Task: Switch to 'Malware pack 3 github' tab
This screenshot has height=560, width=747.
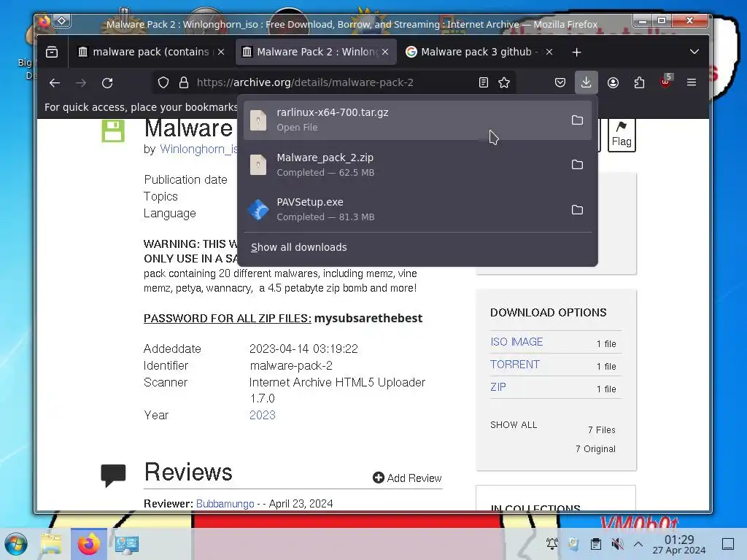Action: pyautogui.click(x=479, y=52)
